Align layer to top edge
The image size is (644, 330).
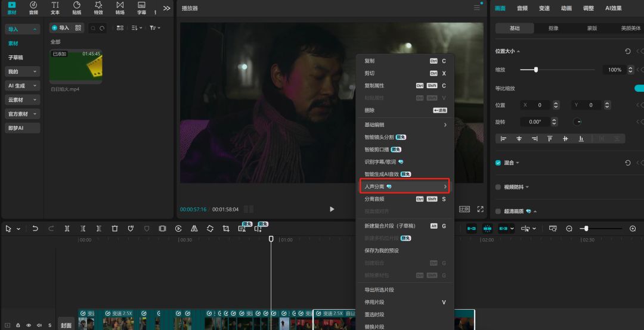(550, 139)
